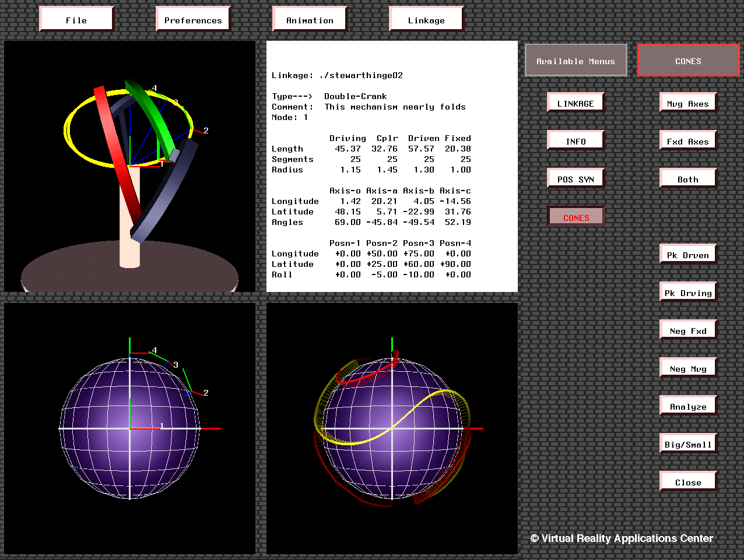744x560 pixels.
Task: Show moving axes with Mvg Axes
Action: 688,103
